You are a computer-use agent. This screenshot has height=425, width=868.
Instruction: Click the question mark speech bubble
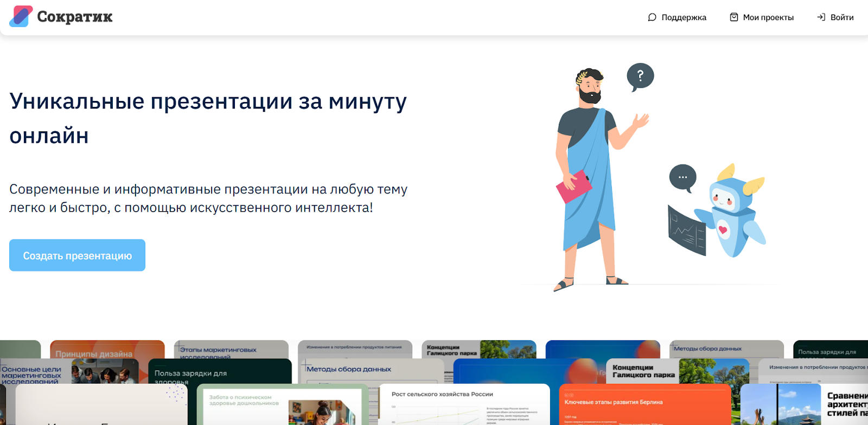(640, 77)
